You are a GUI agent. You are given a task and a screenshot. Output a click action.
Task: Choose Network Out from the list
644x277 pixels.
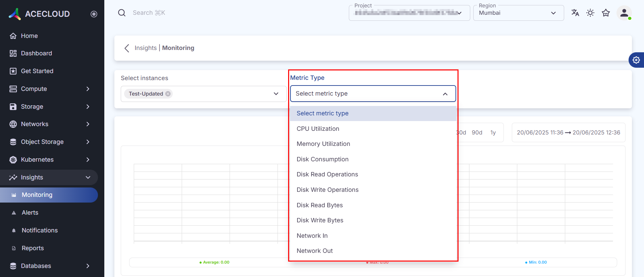314,251
